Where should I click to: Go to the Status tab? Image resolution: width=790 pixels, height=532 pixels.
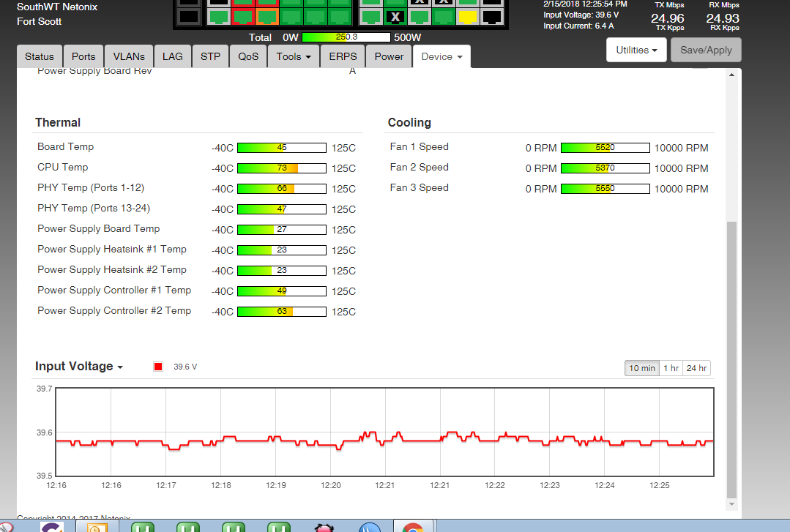tap(40, 56)
